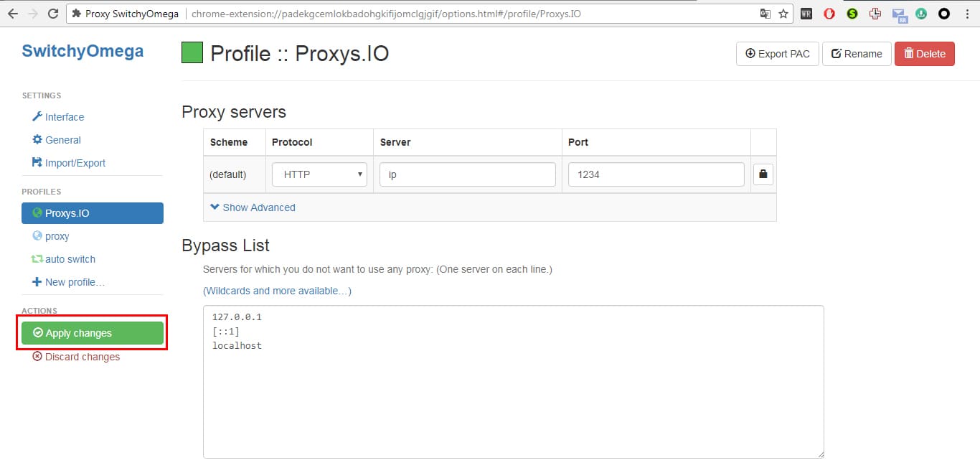This screenshot has width=980, height=468.
Task: Create a New profile
Action: [x=69, y=282]
